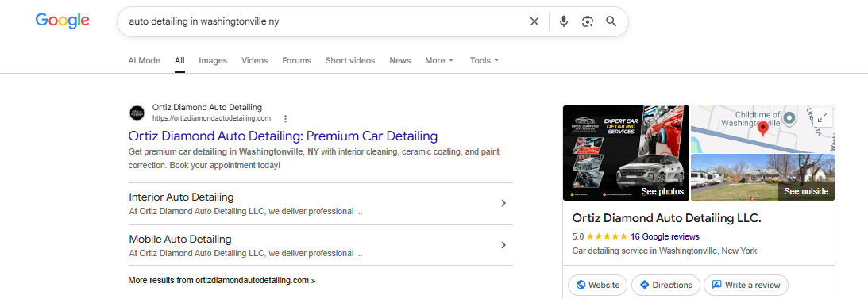The width and height of the screenshot is (868, 299).
Task: Open Ortiz Diamond Auto Detailing: Premium Car Detailing
Action: (283, 136)
